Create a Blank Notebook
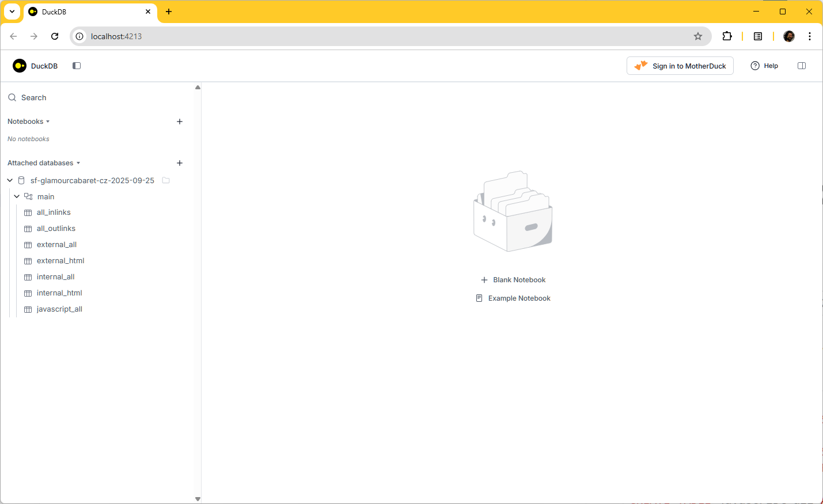The height and width of the screenshot is (504, 823). (x=513, y=280)
